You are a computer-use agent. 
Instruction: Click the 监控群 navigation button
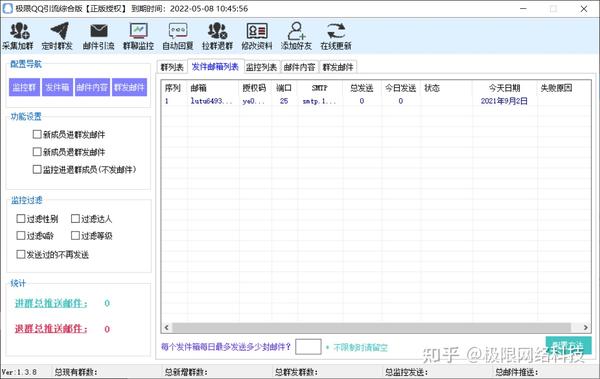[x=24, y=87]
